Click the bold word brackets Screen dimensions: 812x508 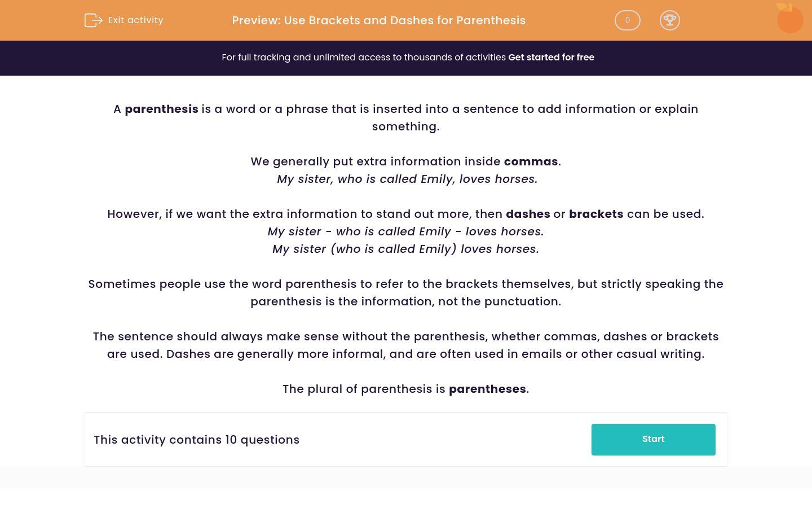(x=596, y=214)
